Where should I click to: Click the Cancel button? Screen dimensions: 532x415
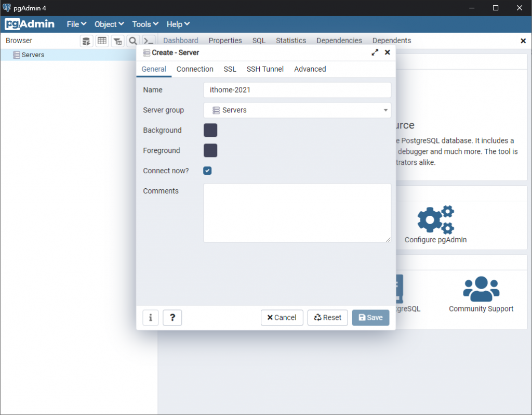click(x=282, y=318)
